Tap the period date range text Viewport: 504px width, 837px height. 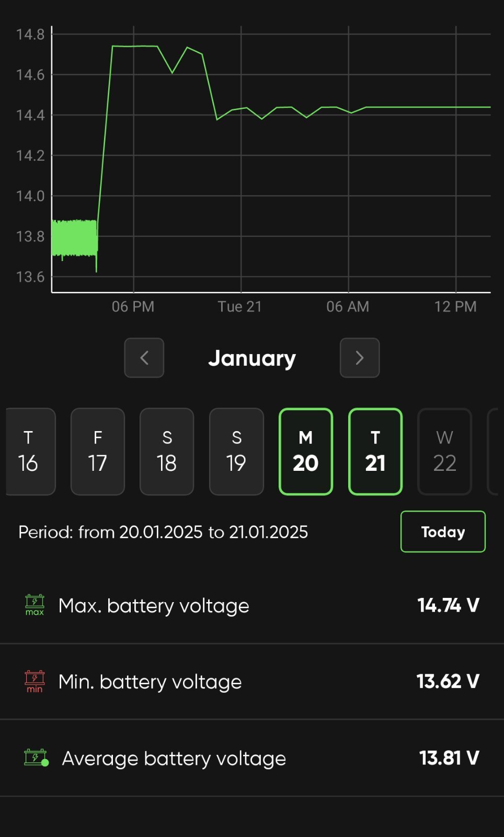pyautogui.click(x=163, y=532)
